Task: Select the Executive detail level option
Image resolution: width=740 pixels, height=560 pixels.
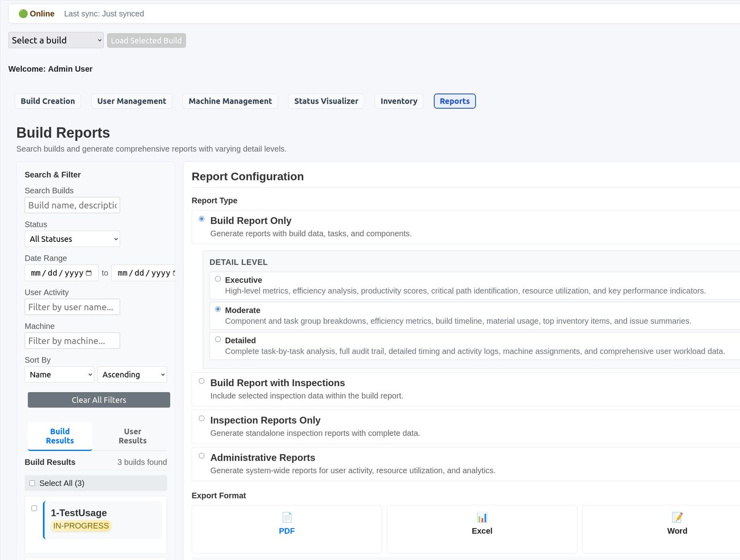Action: (218, 279)
